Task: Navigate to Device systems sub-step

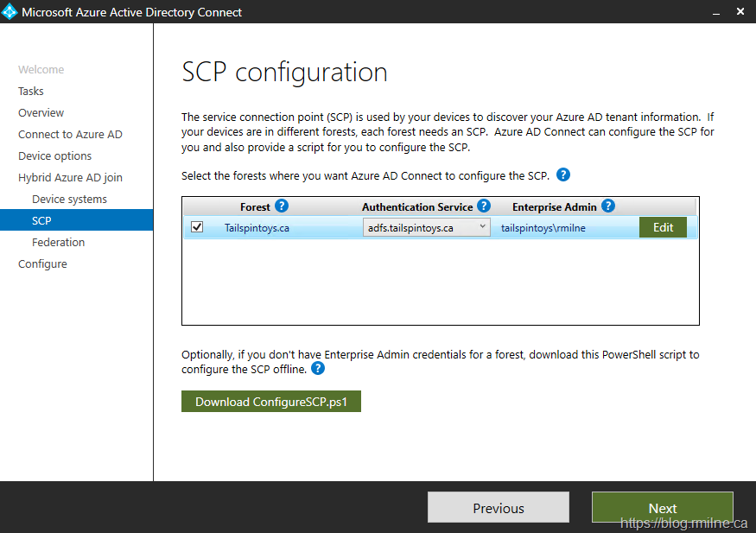Action: (x=69, y=200)
